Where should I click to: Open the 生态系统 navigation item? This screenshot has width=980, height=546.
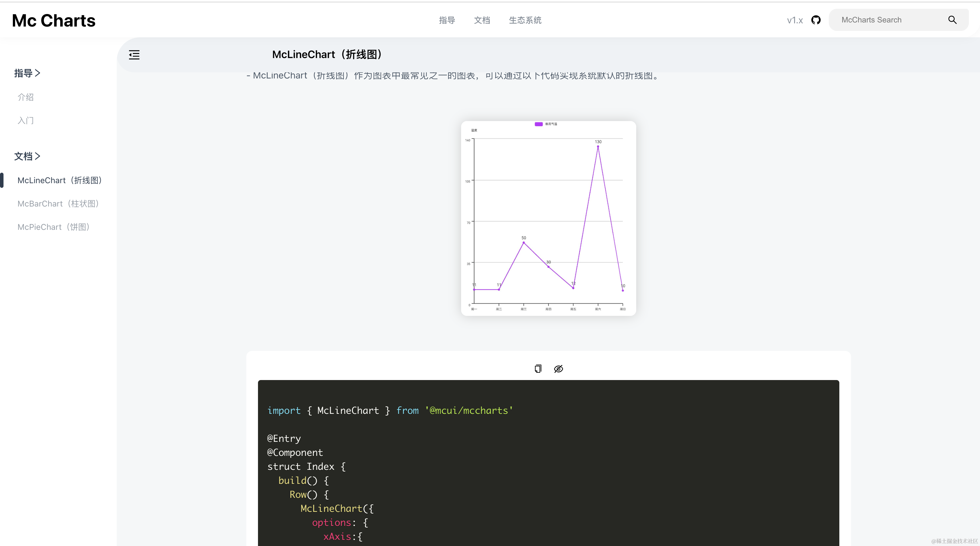coord(525,20)
